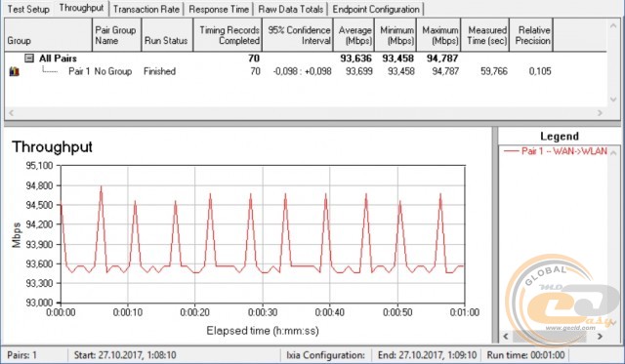Click the 0,105 relative precision value

(x=540, y=71)
